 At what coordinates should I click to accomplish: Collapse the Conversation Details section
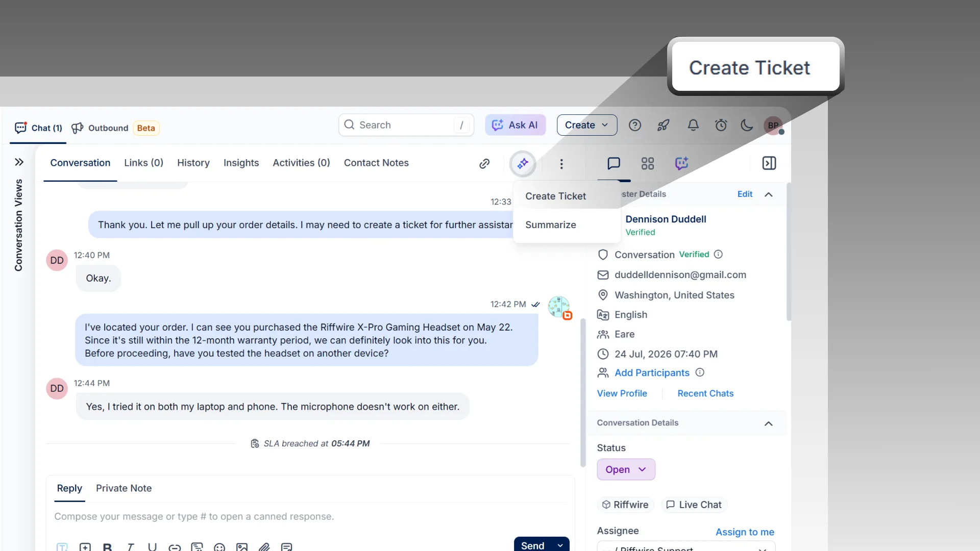(768, 423)
